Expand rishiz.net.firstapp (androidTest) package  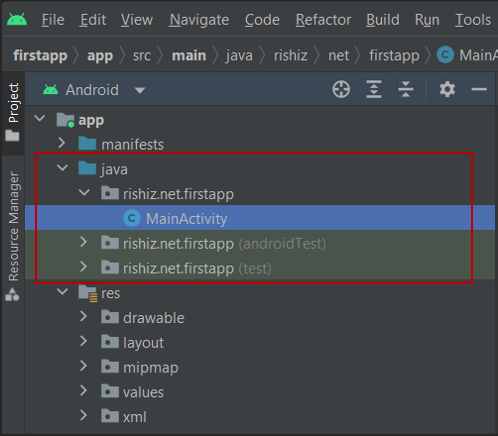coord(83,242)
